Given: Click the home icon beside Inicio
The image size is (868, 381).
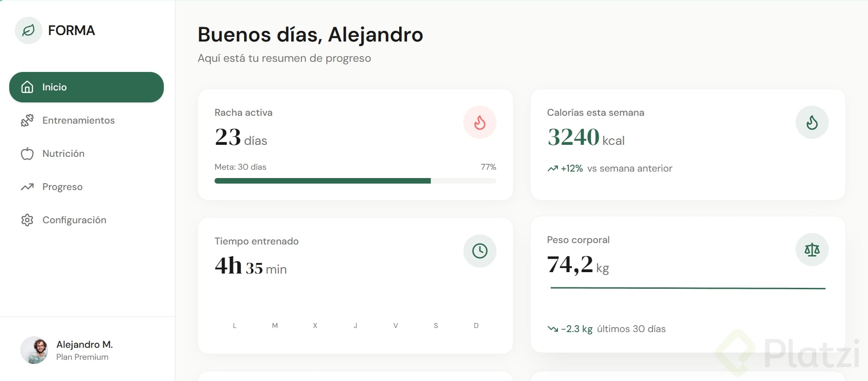Looking at the screenshot, I should (27, 87).
